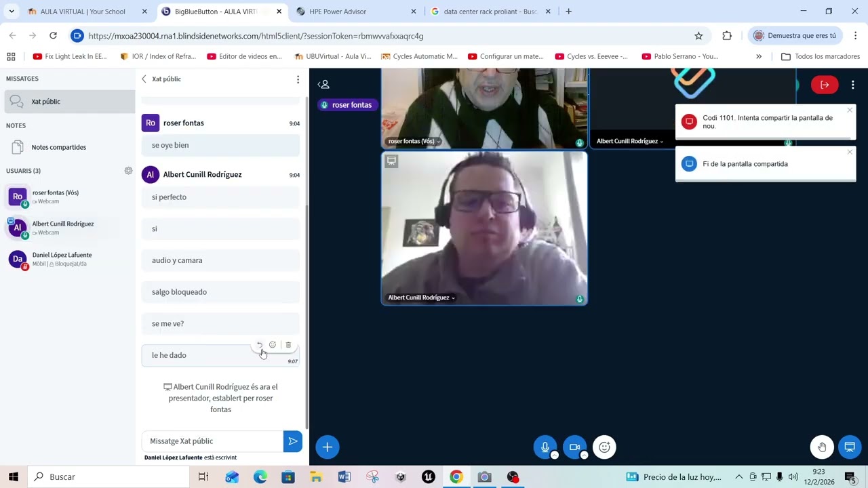Open the tab search dropdown

pyautogui.click(x=12, y=12)
